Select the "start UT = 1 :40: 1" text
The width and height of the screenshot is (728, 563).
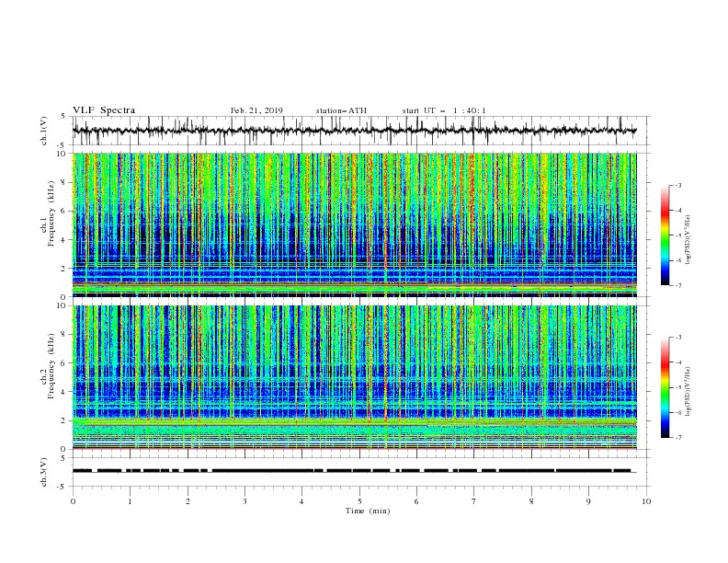coord(444,110)
